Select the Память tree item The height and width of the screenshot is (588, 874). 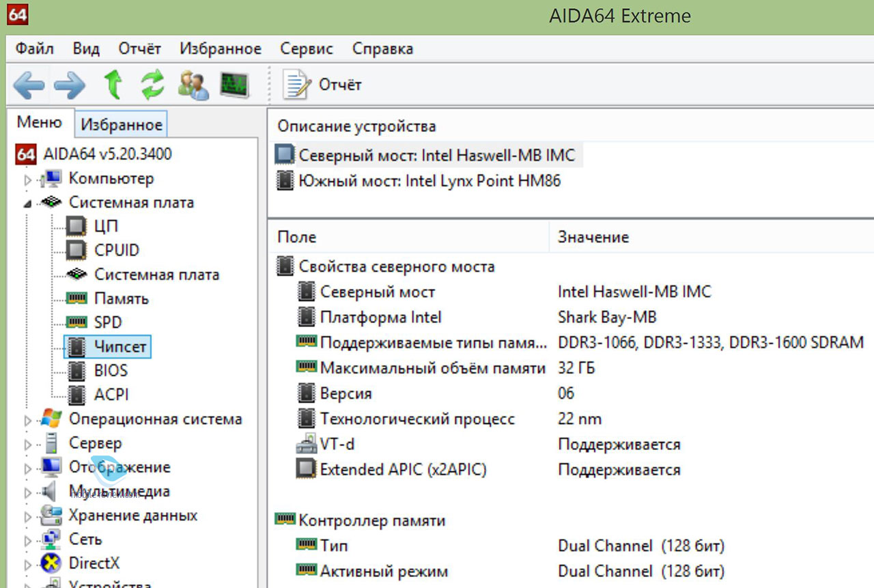click(122, 299)
